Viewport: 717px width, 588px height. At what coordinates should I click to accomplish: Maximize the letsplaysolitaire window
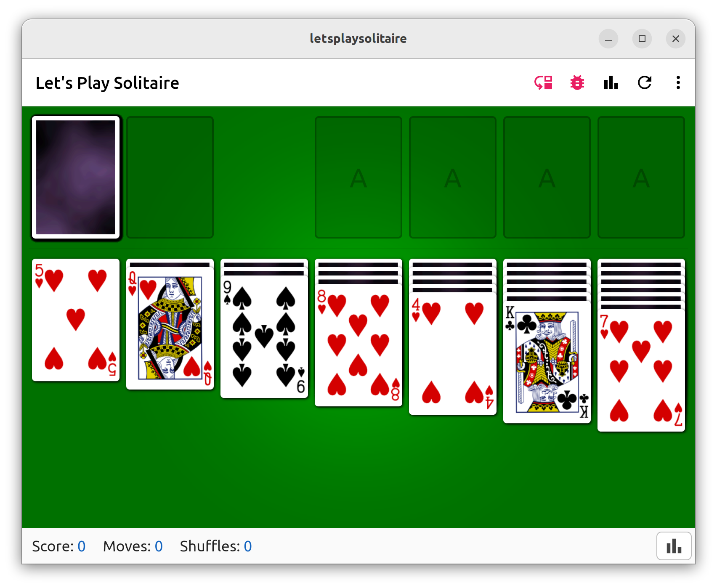coord(642,39)
